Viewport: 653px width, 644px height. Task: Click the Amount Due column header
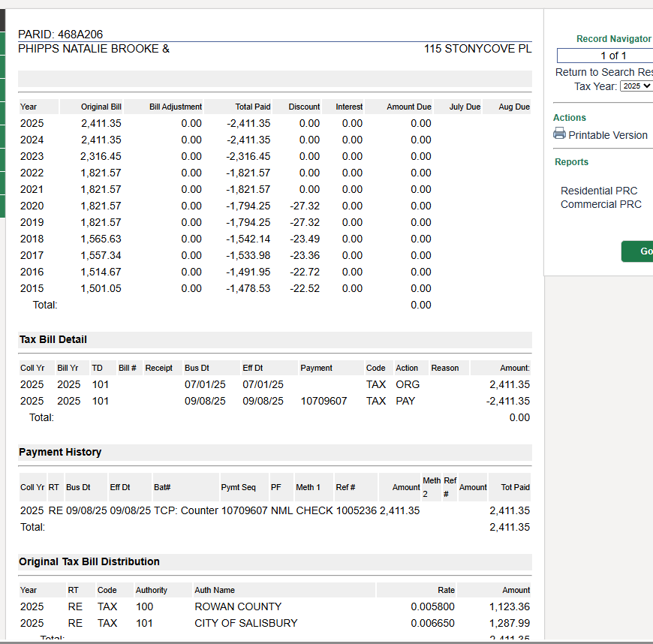point(408,107)
